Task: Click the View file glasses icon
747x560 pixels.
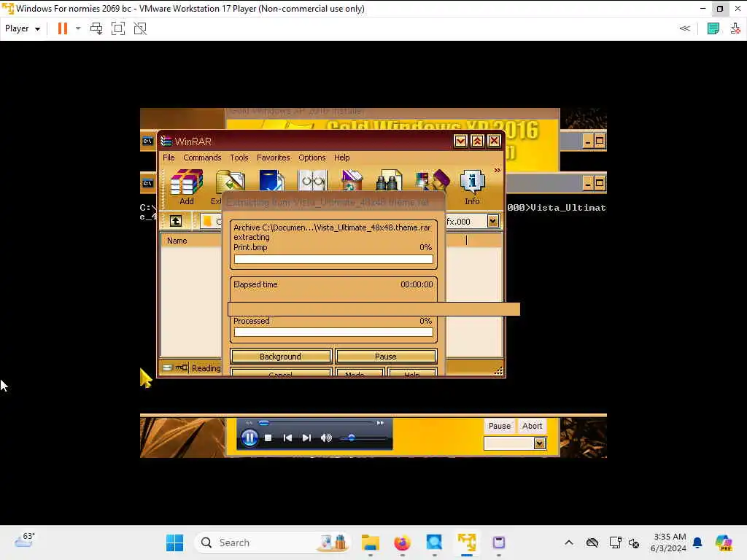Action: tap(312, 181)
